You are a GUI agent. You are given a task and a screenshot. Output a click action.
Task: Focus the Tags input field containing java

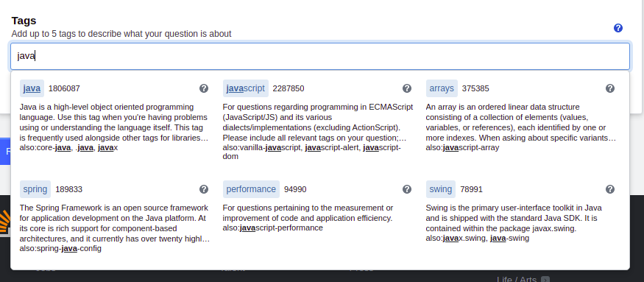coord(320,56)
